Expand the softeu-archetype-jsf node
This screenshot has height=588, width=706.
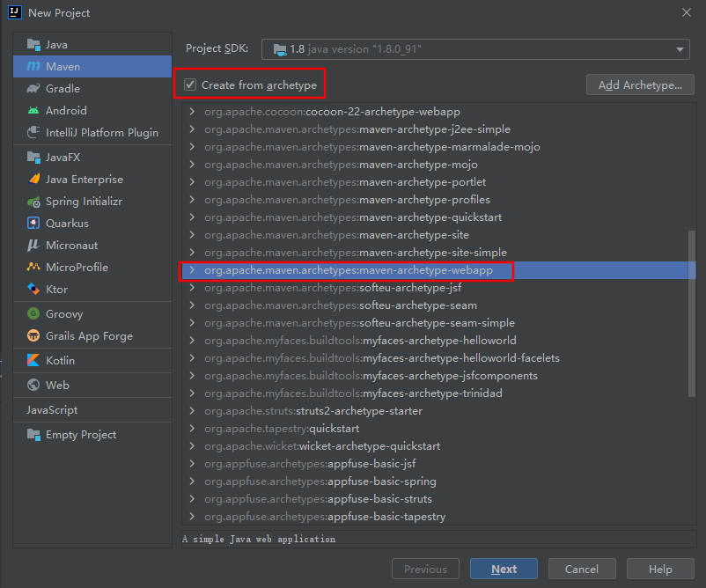pyautogui.click(x=192, y=288)
